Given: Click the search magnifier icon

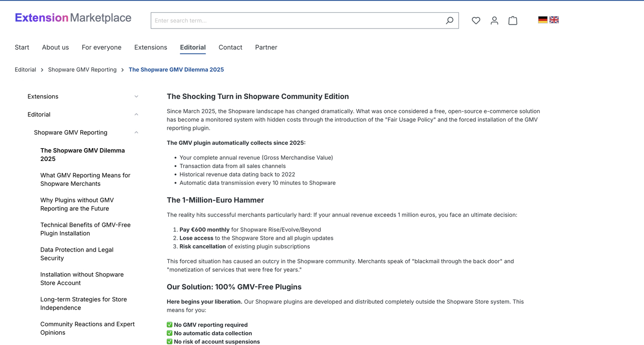Looking at the screenshot, I should [x=449, y=21].
